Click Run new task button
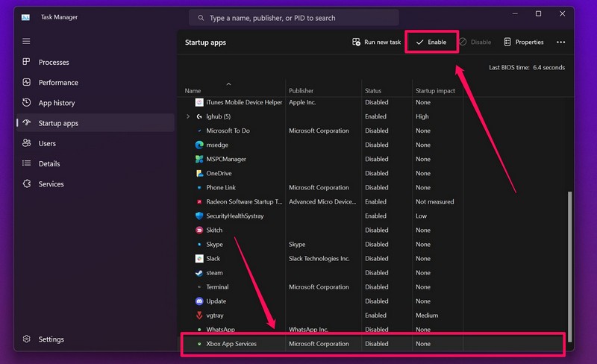 [x=377, y=43]
